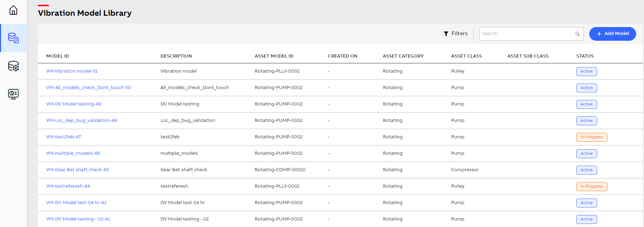Viewport: 644px width, 227px height.
Task: Sort by ASSET SUB CLASS header
Action: point(528,56)
